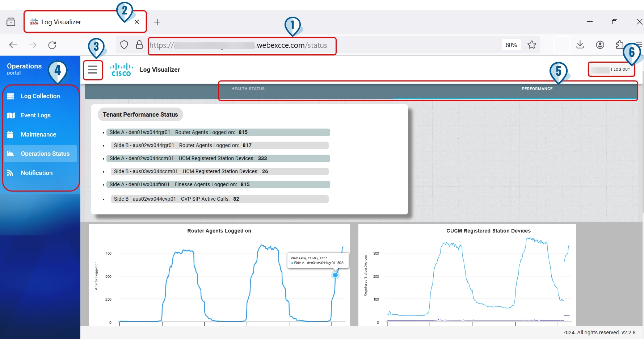Click the Cisco logo
This screenshot has height=339, width=644.
tap(121, 70)
